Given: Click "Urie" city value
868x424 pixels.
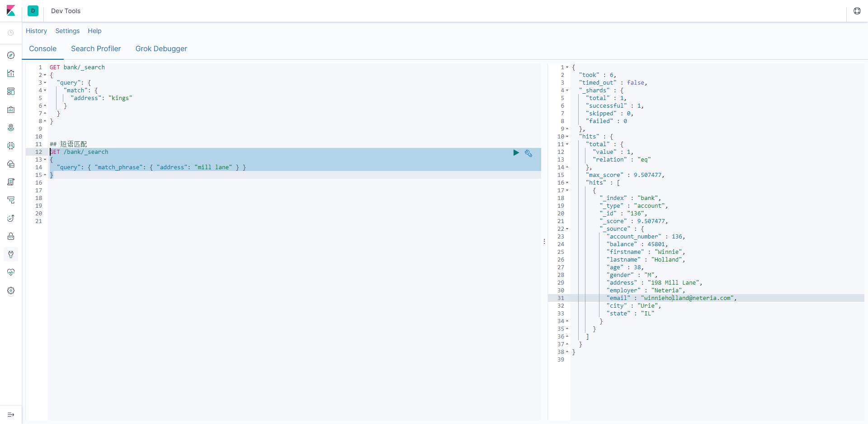Looking at the screenshot, I should pyautogui.click(x=647, y=306).
